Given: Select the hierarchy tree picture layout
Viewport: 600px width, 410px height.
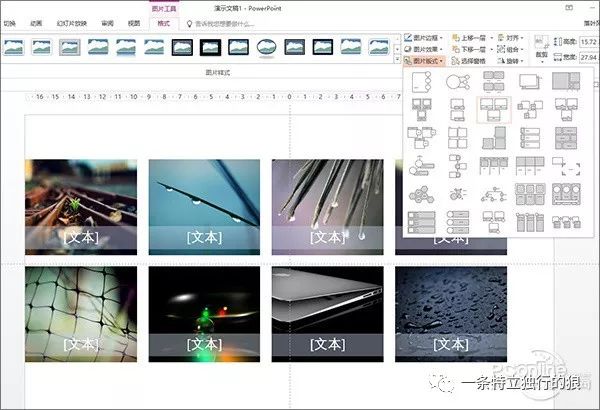Looking at the screenshot, I should click(493, 194).
